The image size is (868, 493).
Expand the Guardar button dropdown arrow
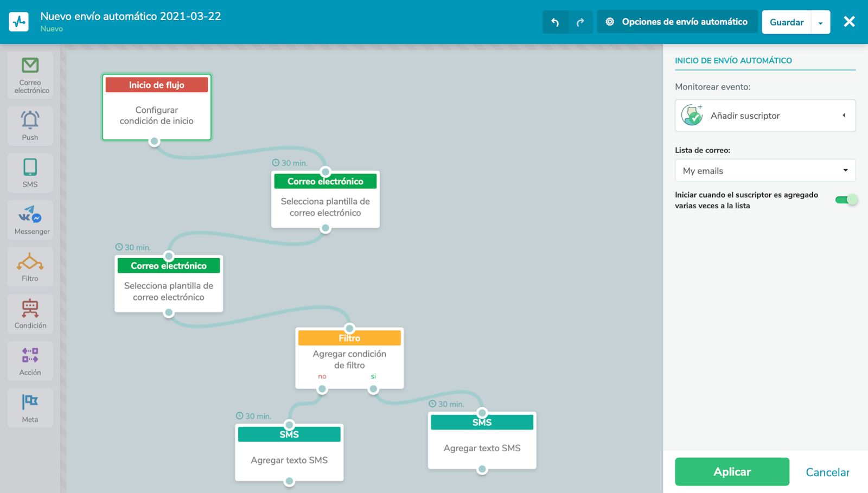coord(821,22)
